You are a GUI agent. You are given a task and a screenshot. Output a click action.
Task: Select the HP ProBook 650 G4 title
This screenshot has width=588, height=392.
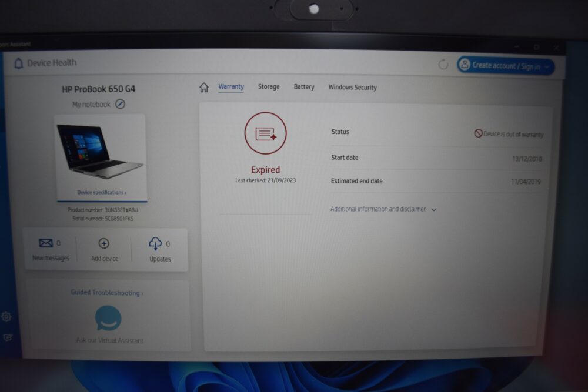pos(99,89)
